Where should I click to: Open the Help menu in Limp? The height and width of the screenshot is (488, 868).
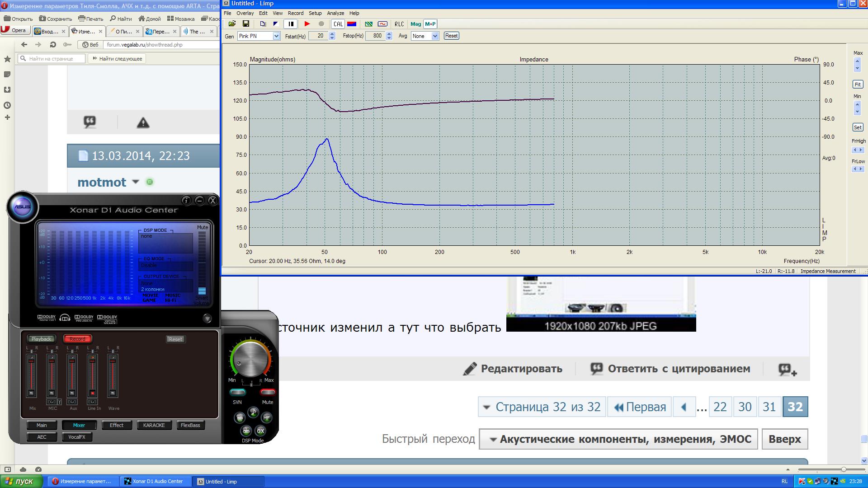click(354, 13)
